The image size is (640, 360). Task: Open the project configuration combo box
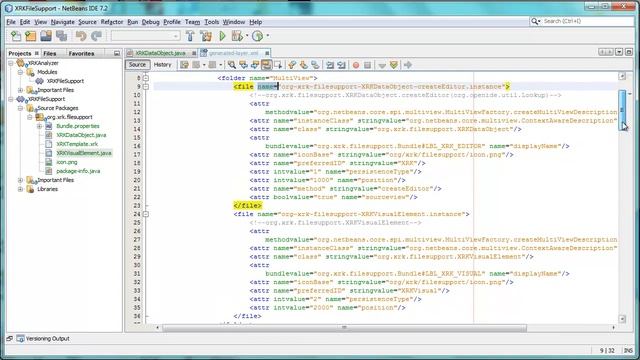pos(145,36)
